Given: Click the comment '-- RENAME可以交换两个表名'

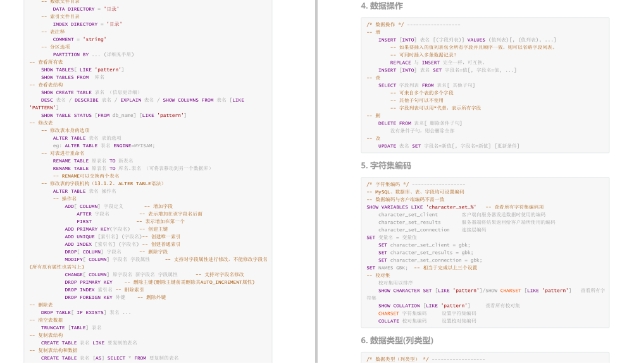Looking at the screenshot, I should click(x=85, y=176).
